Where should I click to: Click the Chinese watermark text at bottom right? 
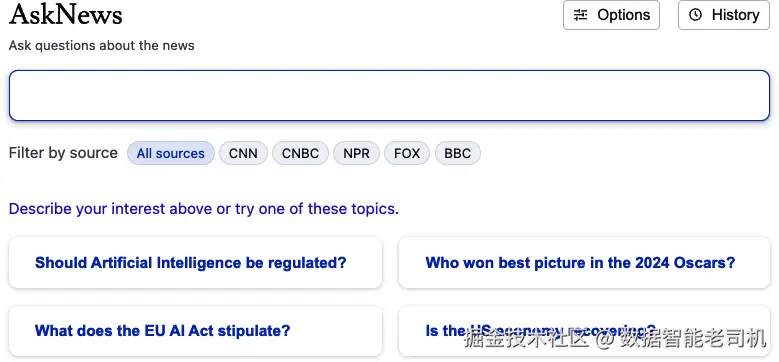click(616, 339)
